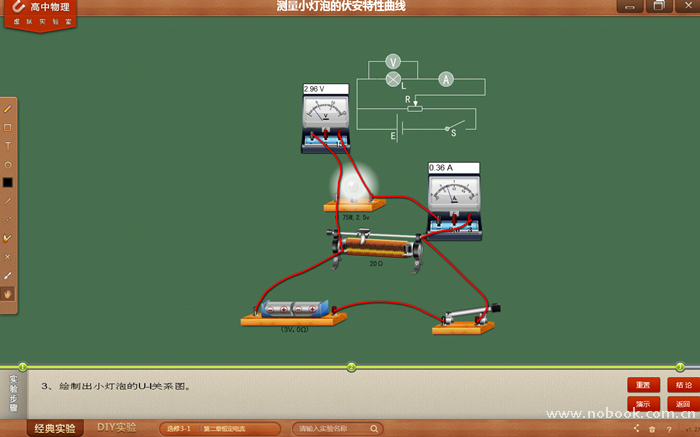
Task: Switch to the DIY实验 tab
Action: click(117, 427)
